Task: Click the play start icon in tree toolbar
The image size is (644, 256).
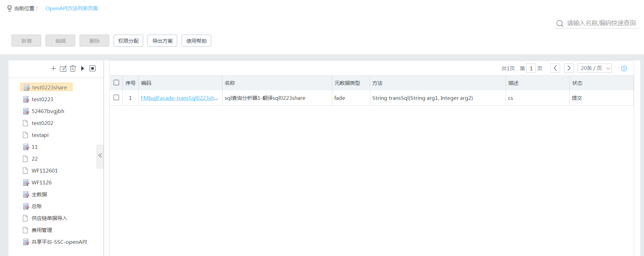Action: click(x=83, y=69)
